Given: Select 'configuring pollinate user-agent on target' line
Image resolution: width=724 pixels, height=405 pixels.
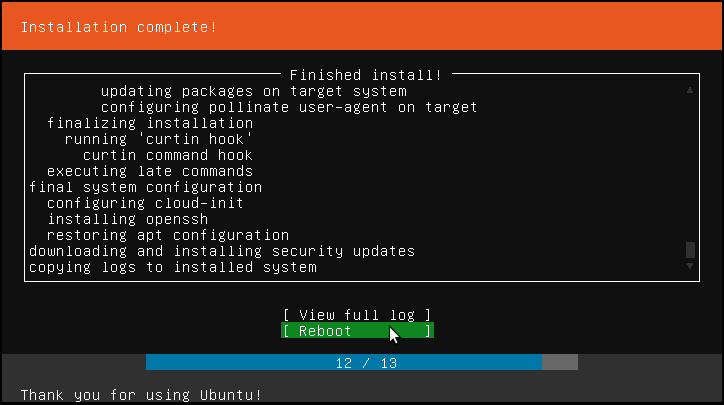Looking at the screenshot, I should pos(289,107).
